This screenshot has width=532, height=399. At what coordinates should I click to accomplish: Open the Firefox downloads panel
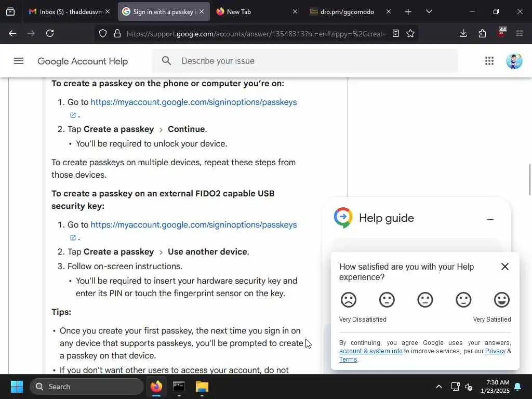[463, 33]
